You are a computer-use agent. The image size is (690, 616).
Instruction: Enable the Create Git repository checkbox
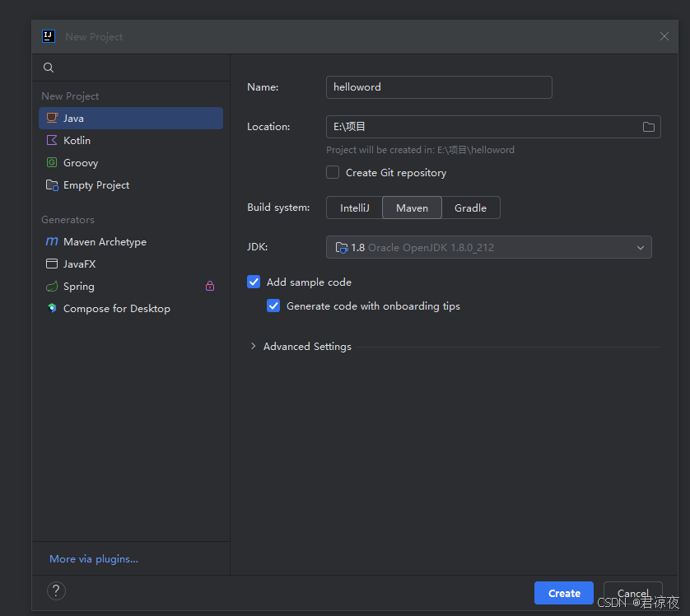click(333, 173)
